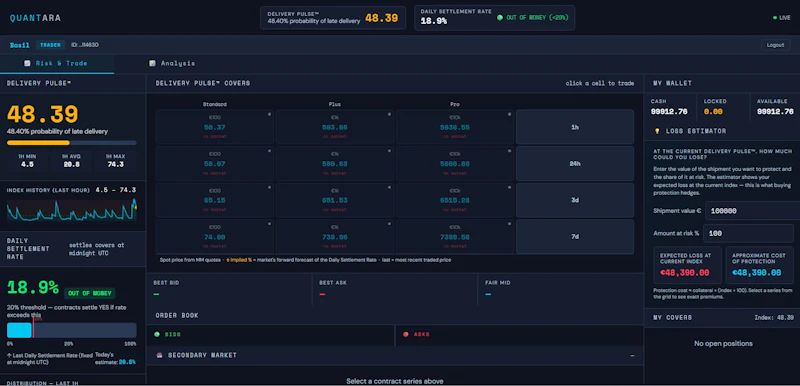Click the TRADER role badge
The height and width of the screenshot is (386, 800).
[51, 45]
